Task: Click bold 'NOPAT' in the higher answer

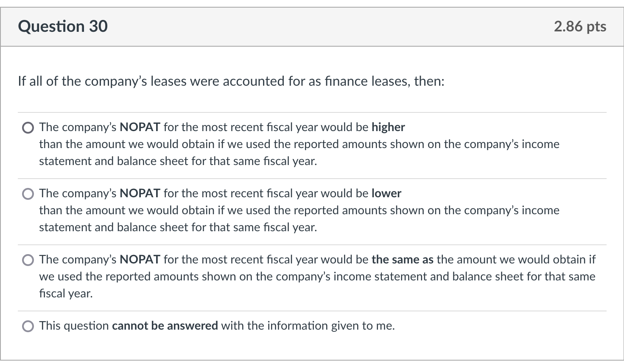Action: [x=140, y=127]
